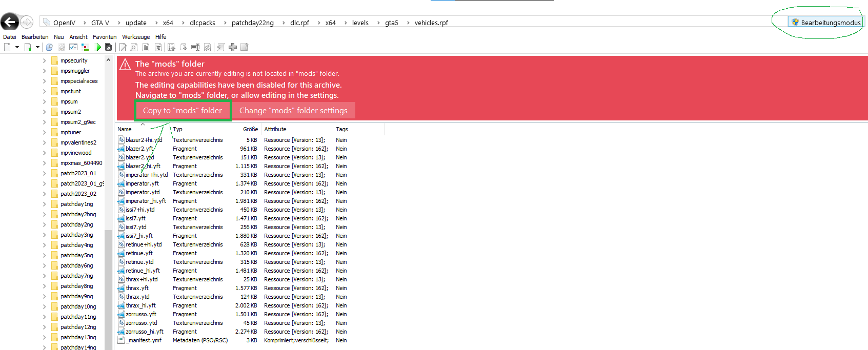
Task: Navigate to GTA V breadcrumb segment
Action: [x=100, y=23]
